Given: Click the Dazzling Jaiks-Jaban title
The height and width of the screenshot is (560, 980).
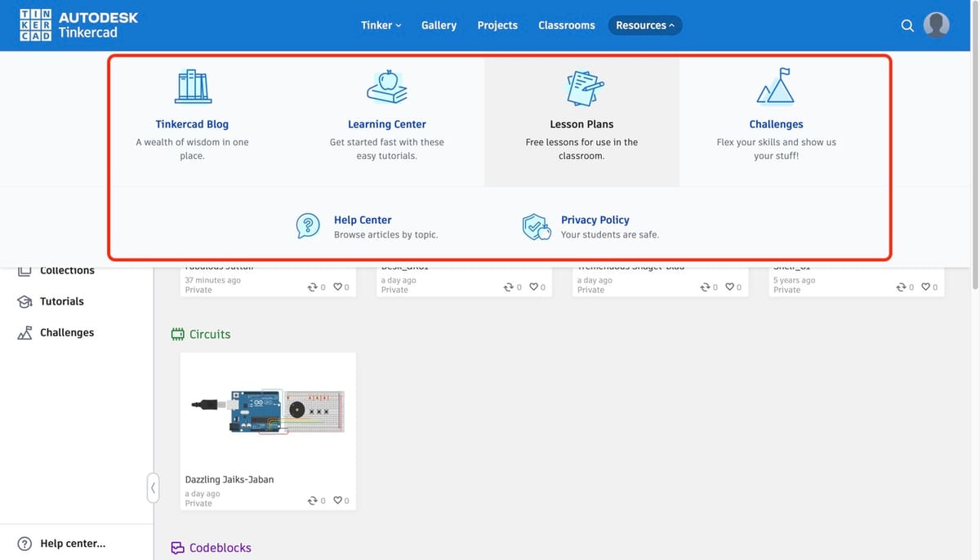Looking at the screenshot, I should coord(229,479).
